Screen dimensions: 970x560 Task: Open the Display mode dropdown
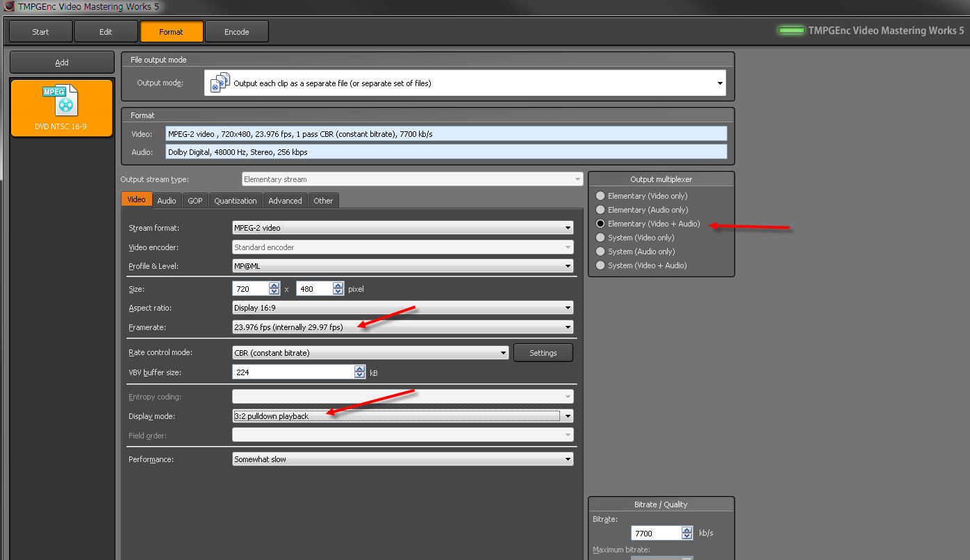[x=568, y=416]
